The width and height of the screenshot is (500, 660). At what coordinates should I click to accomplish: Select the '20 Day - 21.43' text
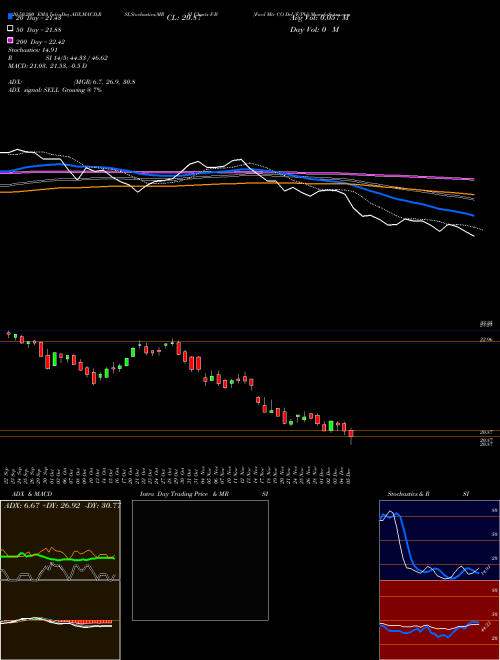coord(39,18)
